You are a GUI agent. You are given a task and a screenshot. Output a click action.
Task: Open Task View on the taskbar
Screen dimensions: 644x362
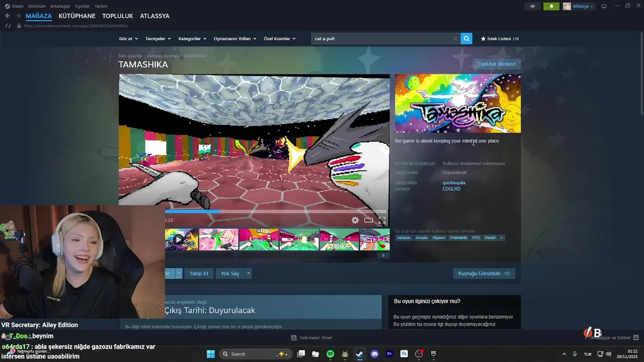click(301, 354)
